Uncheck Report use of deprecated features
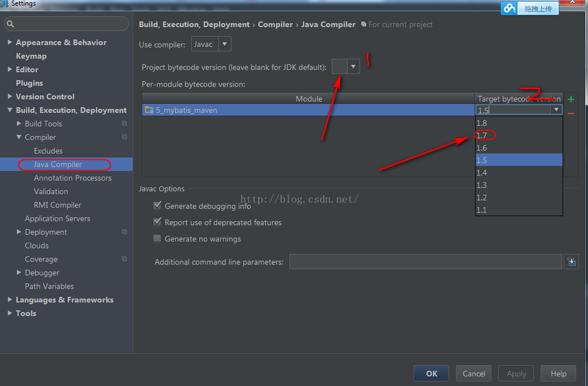This screenshot has width=588, height=386. coord(157,222)
